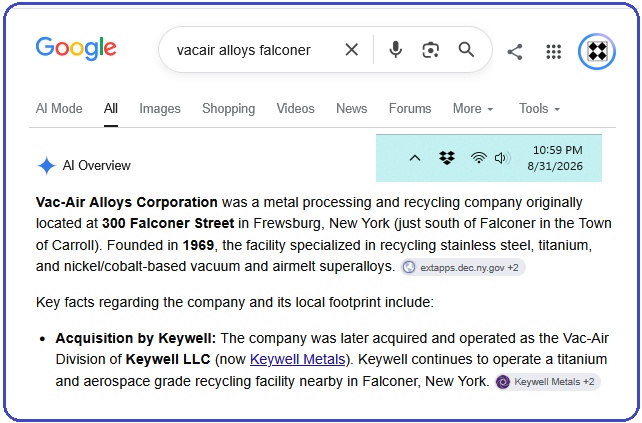Click the Google logo

(x=76, y=49)
